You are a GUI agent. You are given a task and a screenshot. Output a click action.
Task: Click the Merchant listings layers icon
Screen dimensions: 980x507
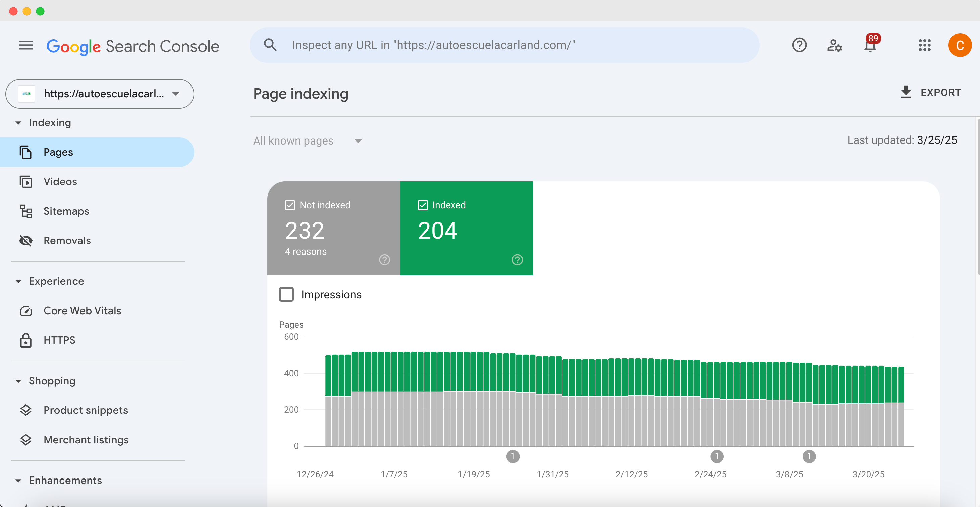pos(25,440)
